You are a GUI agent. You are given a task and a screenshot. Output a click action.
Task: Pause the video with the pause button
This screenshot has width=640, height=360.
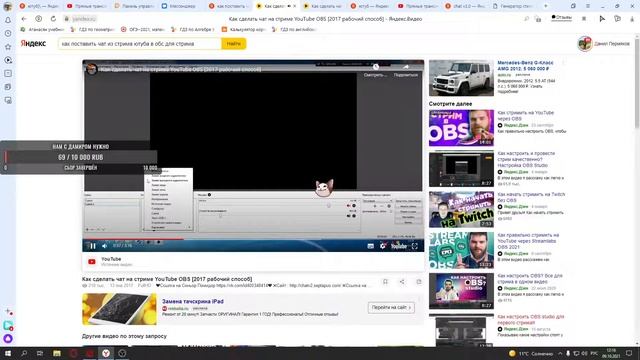(x=93, y=246)
